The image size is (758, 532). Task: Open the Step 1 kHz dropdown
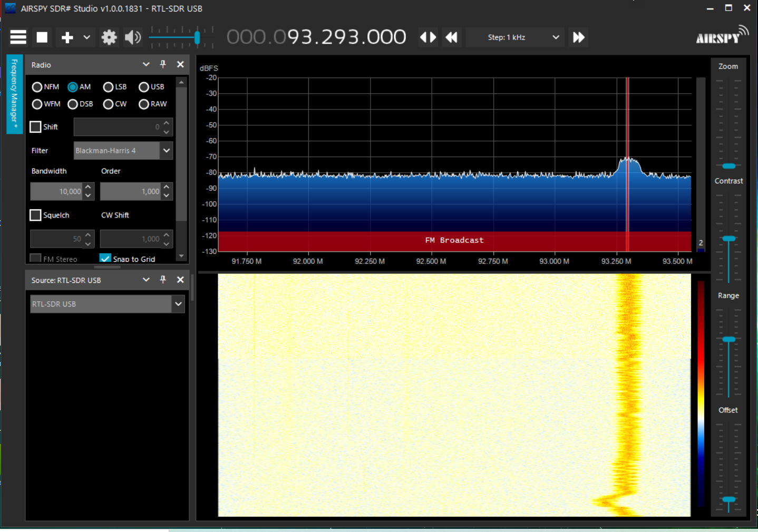[x=516, y=37]
